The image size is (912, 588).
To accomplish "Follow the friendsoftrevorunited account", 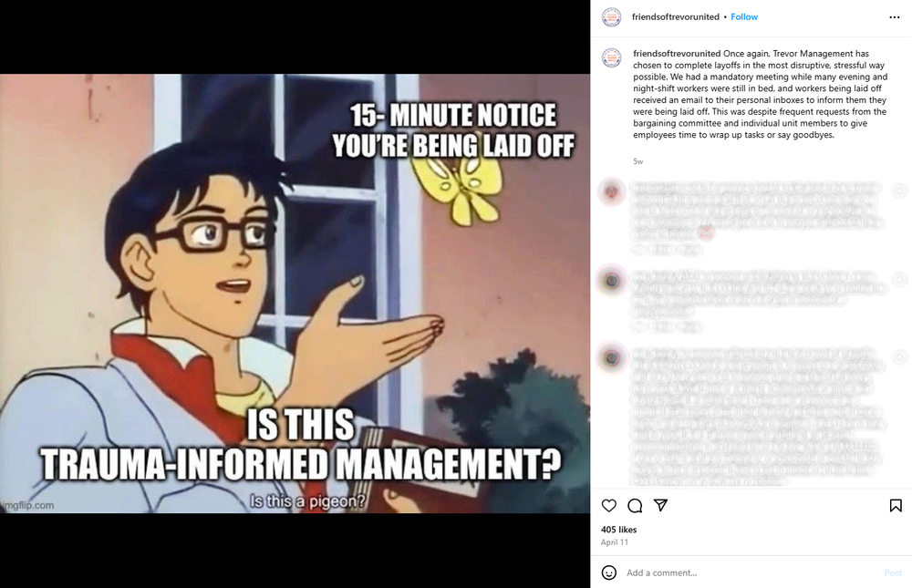I will pos(744,17).
